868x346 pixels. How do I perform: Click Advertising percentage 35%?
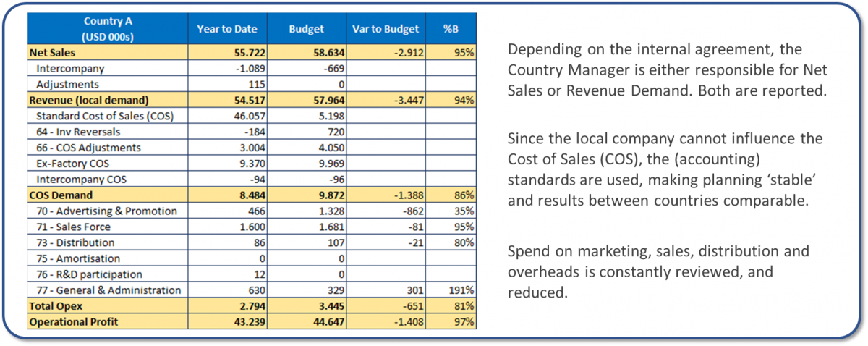[464, 211]
